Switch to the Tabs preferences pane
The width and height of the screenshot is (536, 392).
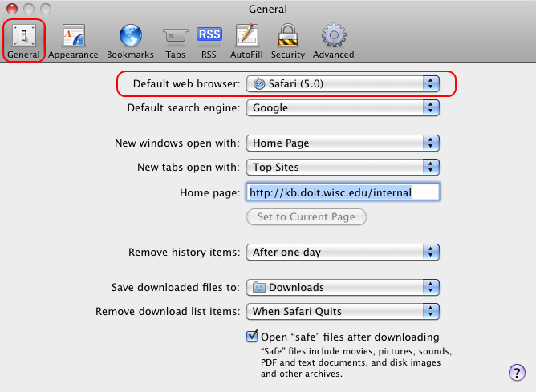pos(176,41)
